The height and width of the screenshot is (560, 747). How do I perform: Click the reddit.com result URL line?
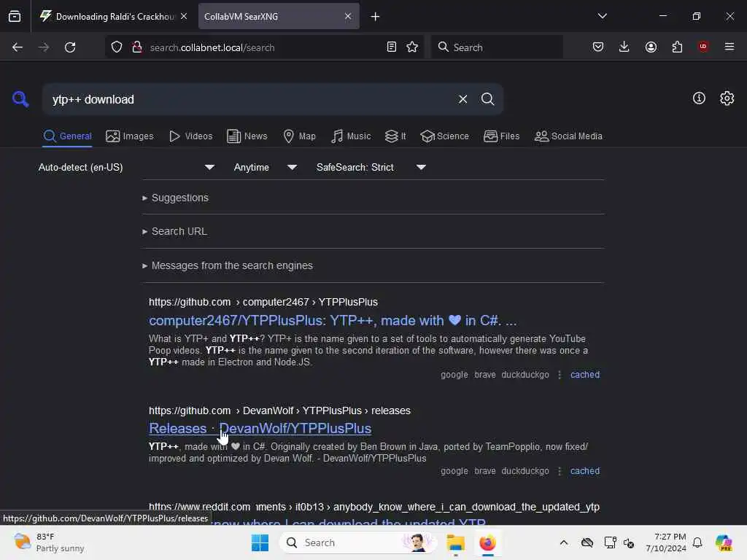point(374,507)
